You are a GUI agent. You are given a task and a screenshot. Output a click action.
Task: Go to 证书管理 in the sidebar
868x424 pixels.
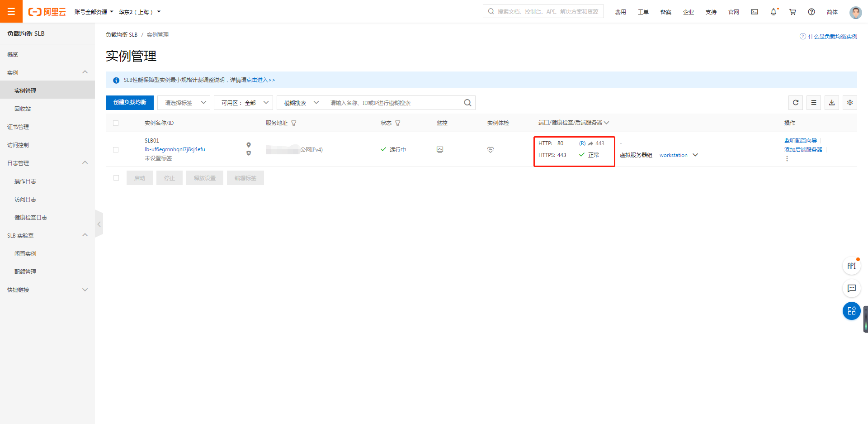coord(18,127)
